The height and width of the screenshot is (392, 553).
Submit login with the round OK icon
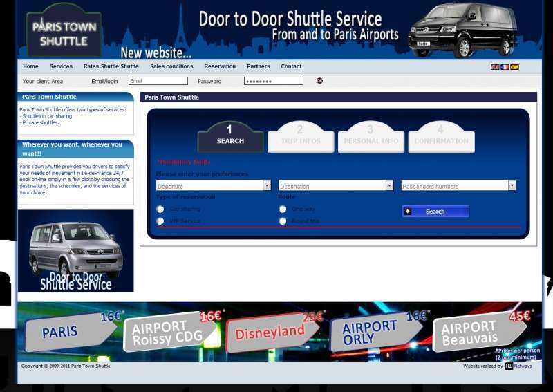(x=319, y=81)
